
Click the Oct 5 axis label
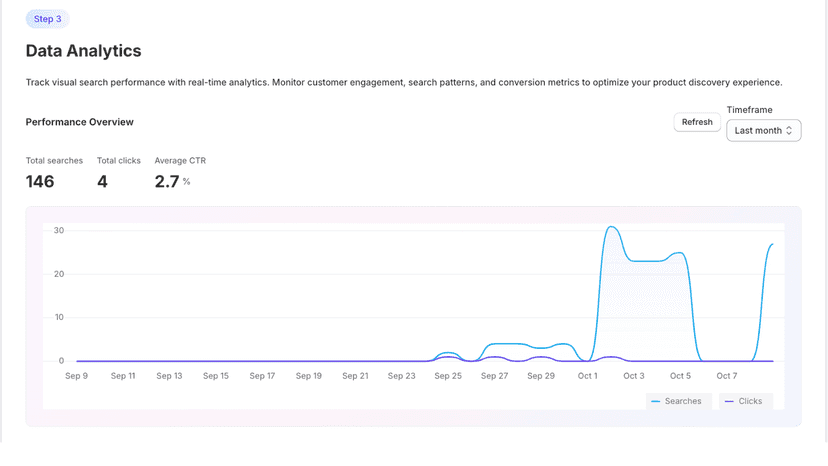[x=680, y=376]
